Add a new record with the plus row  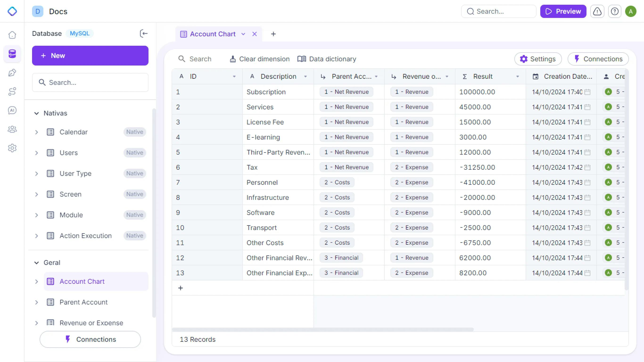tap(181, 288)
